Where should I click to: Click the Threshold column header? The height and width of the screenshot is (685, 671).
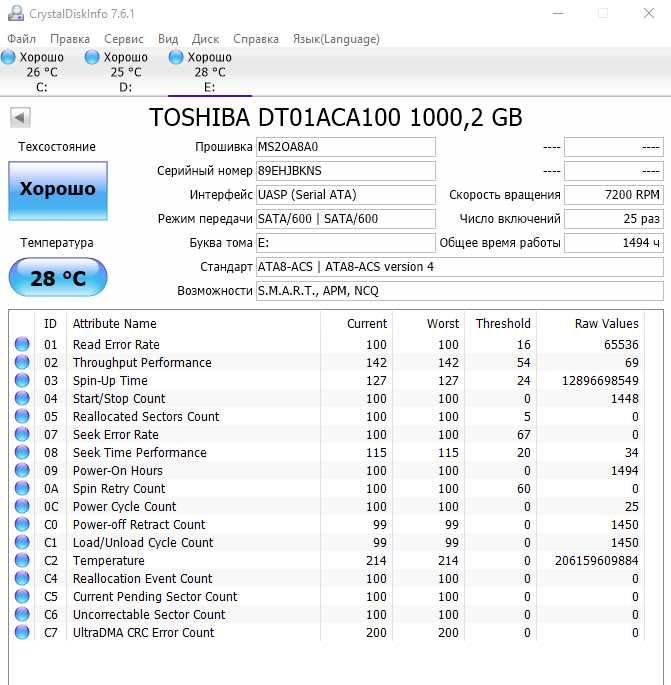pyautogui.click(x=501, y=324)
